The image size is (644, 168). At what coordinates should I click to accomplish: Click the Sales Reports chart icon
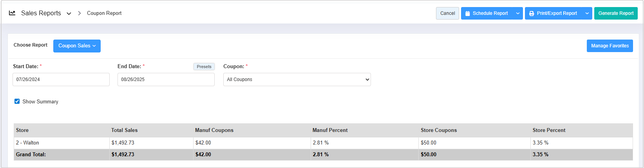point(12,13)
